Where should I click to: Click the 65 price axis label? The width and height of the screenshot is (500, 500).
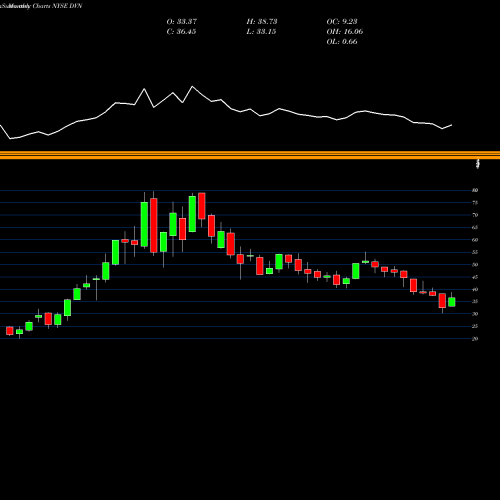click(475, 227)
